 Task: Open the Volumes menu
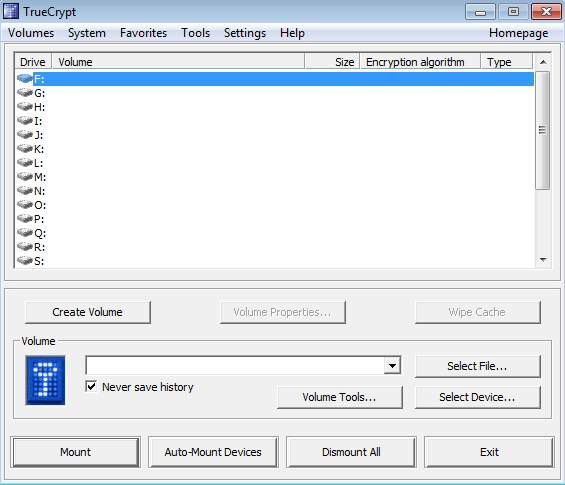pyautogui.click(x=31, y=33)
